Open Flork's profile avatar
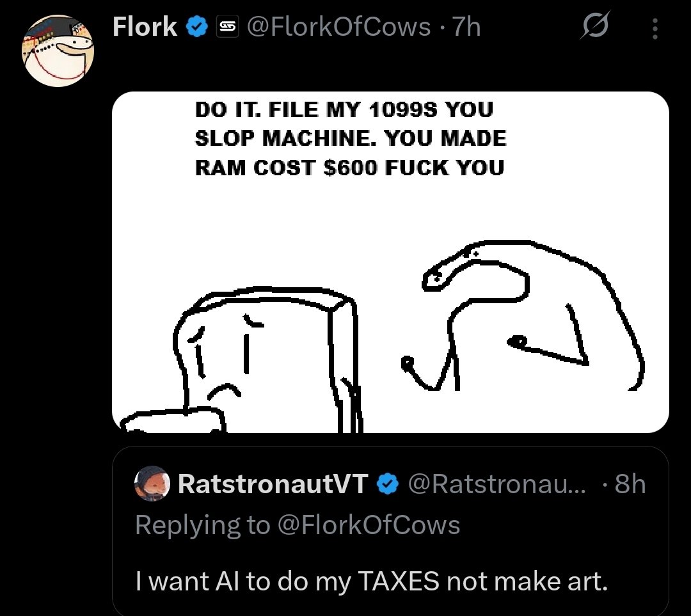The height and width of the screenshot is (616, 691). 59,52
